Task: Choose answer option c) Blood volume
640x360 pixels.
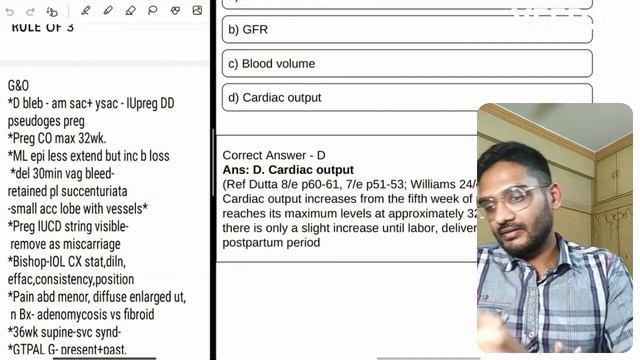Action: pyautogui.click(x=407, y=64)
